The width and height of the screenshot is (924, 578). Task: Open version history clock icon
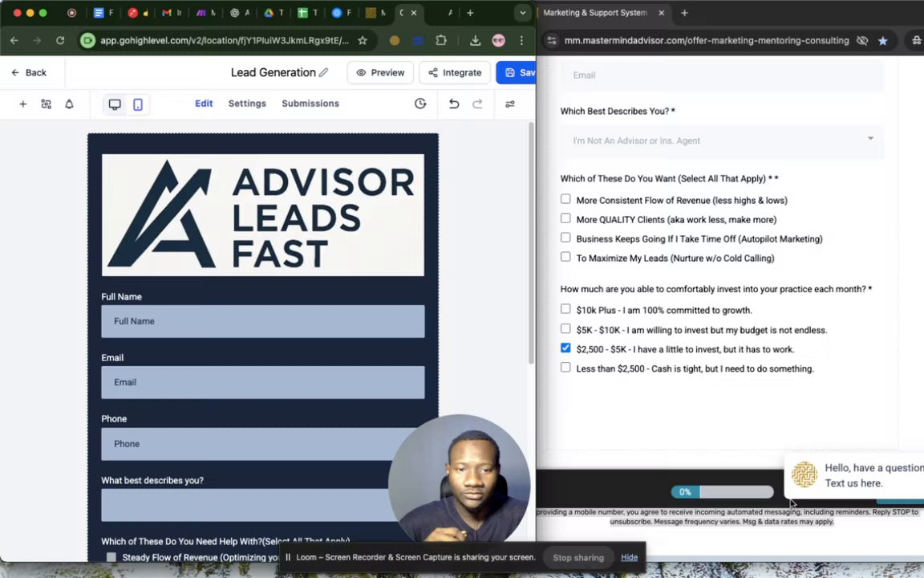click(x=420, y=104)
